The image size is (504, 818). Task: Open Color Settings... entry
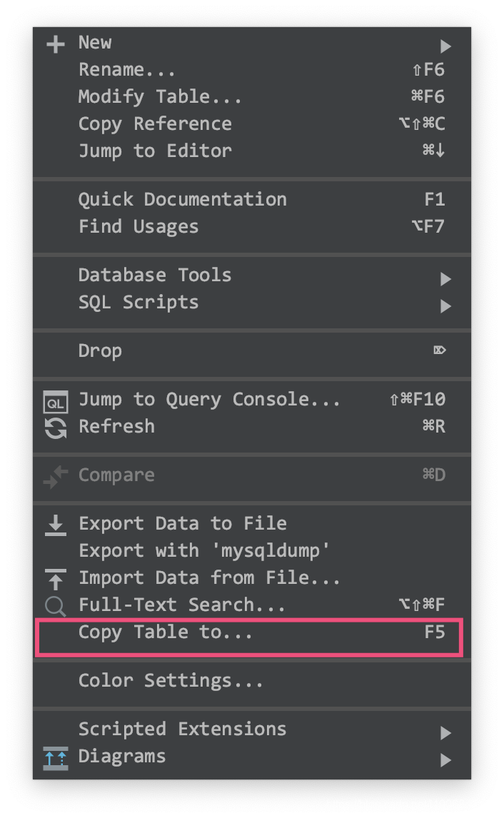tap(171, 681)
